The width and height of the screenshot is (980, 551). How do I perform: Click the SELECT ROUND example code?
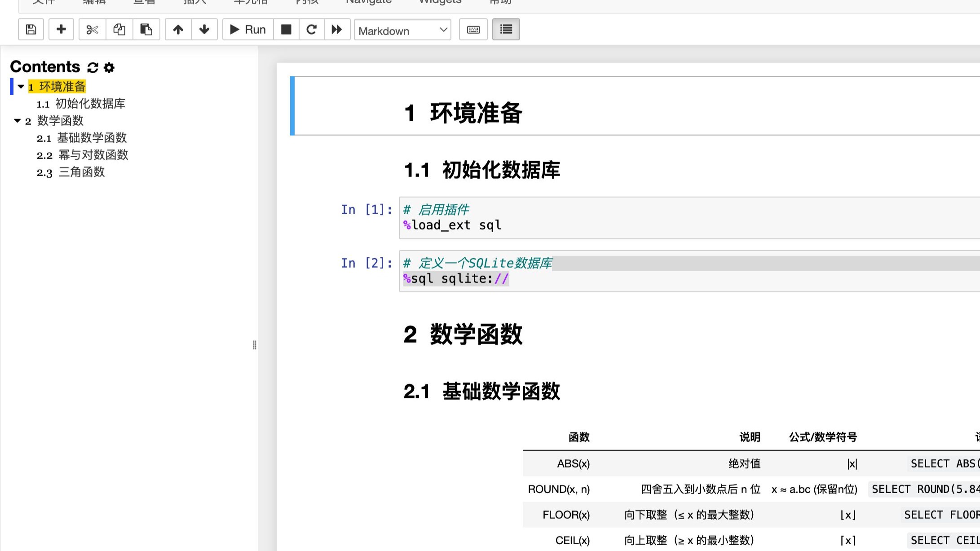[x=924, y=489]
